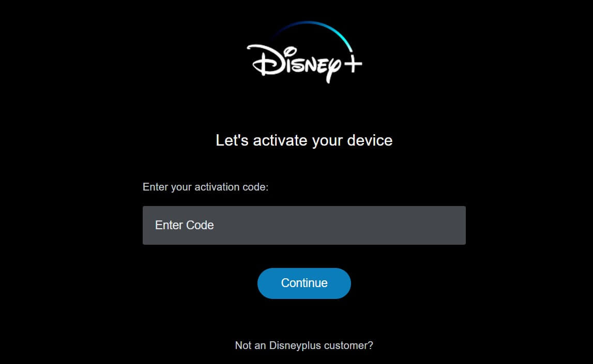Click the blue pill-shaped Continue button
Viewport: 593px width, 364px height.
point(304,283)
